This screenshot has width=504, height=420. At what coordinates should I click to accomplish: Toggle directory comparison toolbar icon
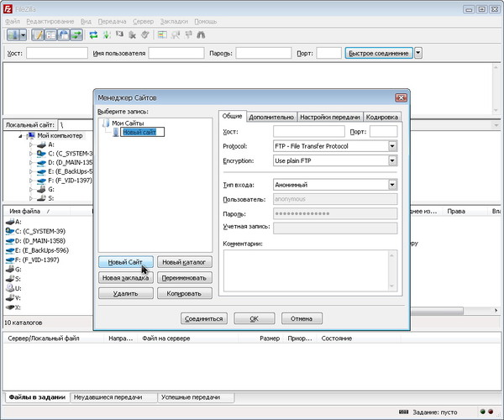pyautogui.click(x=176, y=34)
